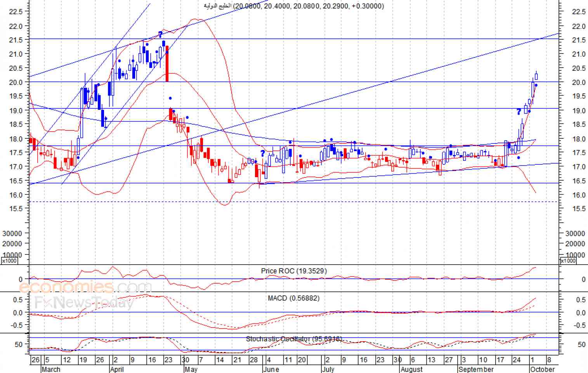
Task: Click the blue question mark near late September breakout
Action: [519, 112]
